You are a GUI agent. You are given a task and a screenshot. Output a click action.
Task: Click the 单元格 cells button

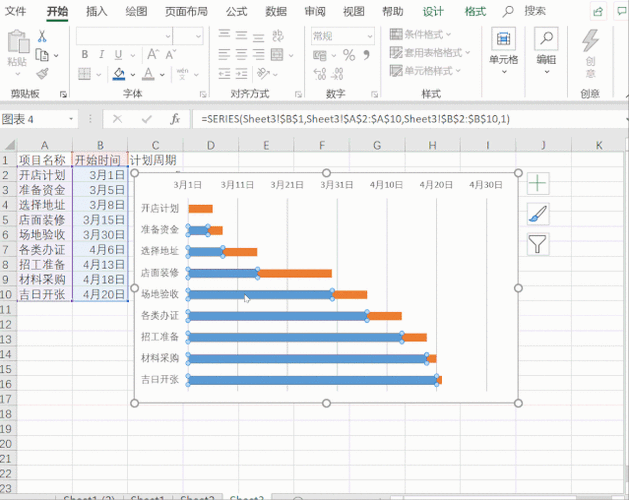(x=503, y=50)
